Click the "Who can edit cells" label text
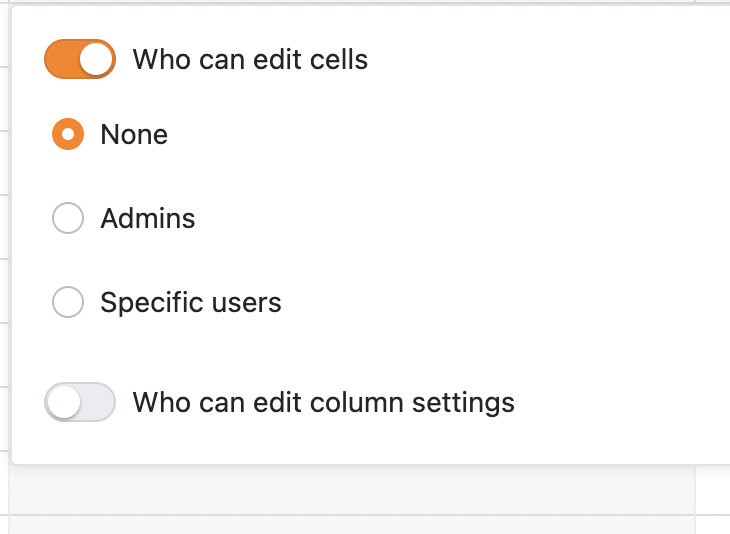This screenshot has width=730, height=534. click(250, 60)
